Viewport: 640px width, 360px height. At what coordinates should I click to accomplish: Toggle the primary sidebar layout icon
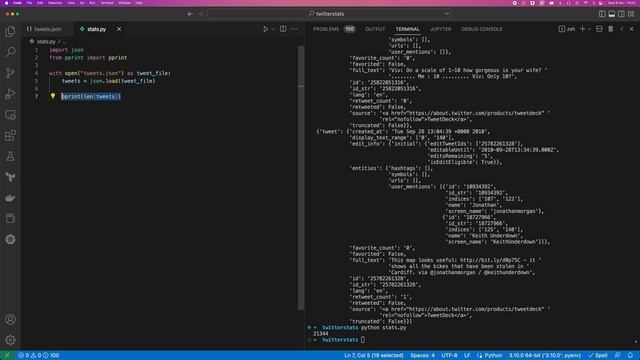pyautogui.click(x=602, y=14)
